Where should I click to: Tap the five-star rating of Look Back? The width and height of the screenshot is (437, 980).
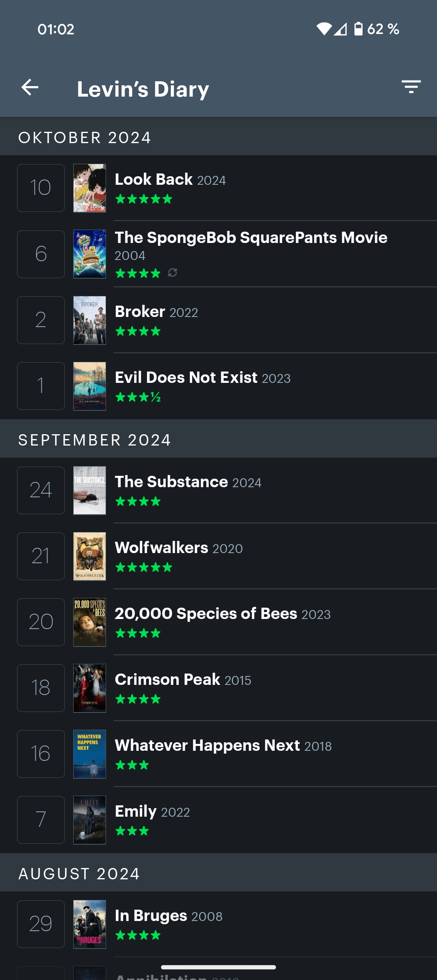(144, 199)
